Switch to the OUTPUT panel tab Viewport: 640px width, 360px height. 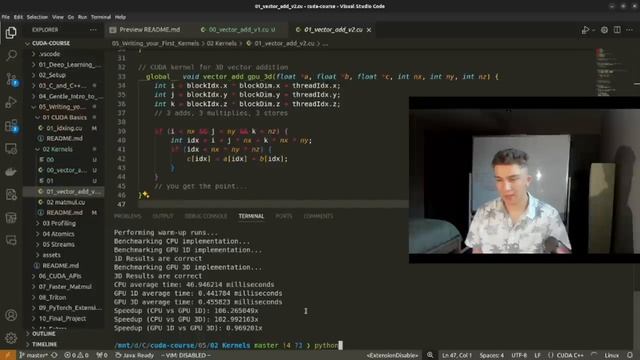click(163, 216)
